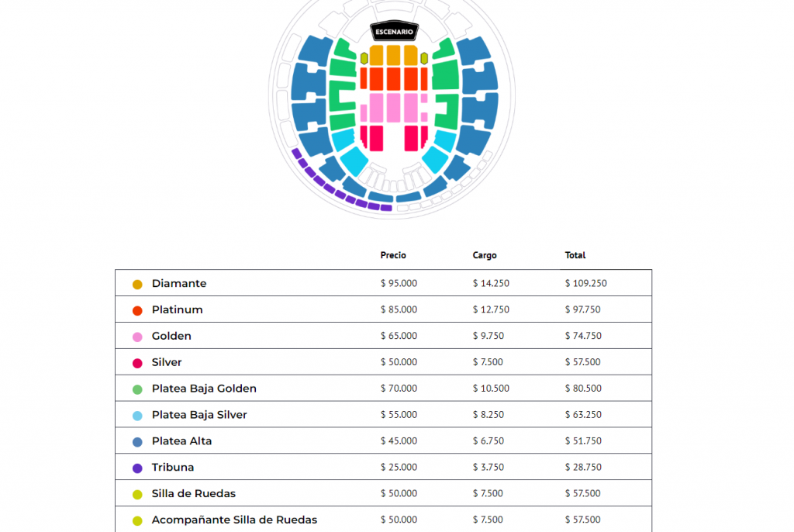Click the Precio column header
This screenshot has width=794, height=532.
tap(393, 255)
